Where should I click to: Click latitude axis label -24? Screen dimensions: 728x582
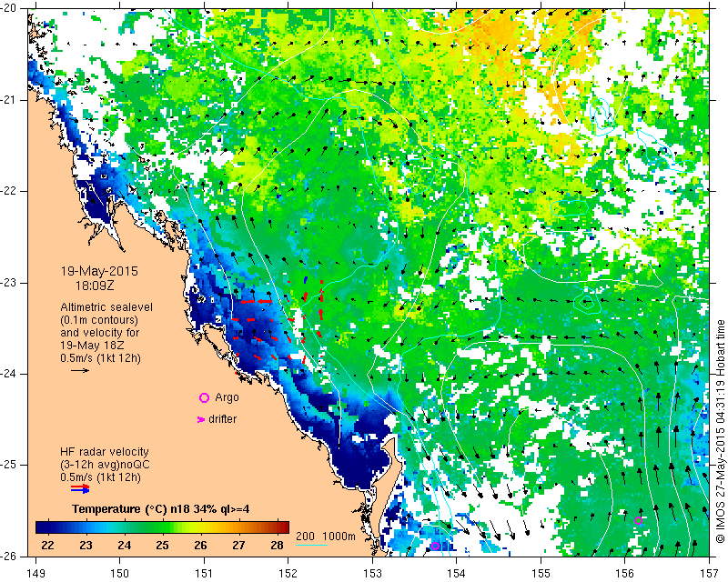pos(8,374)
